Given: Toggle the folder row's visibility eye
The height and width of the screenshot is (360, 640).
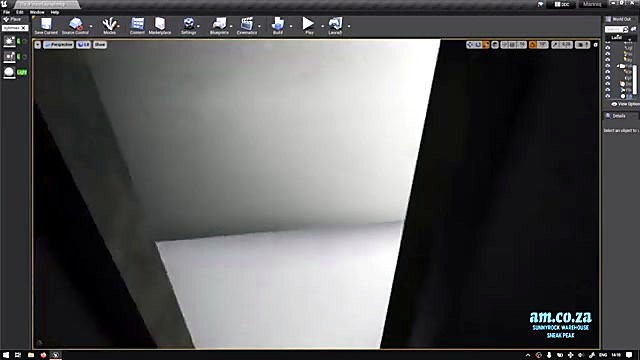Looking at the screenshot, I should tap(608, 66).
